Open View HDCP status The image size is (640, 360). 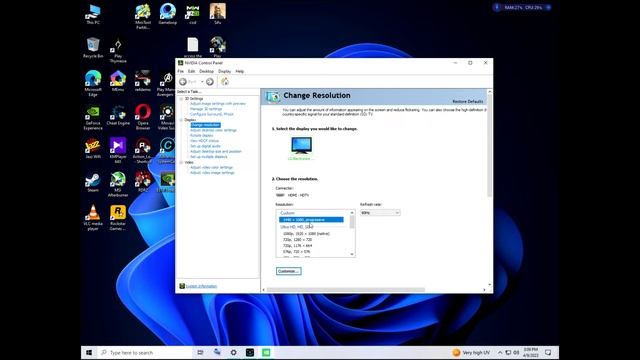(x=204, y=141)
